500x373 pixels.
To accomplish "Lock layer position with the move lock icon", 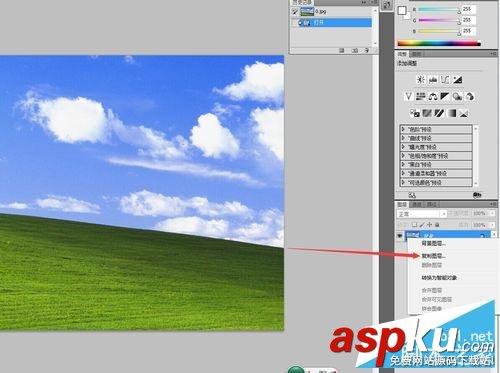I will [x=429, y=225].
